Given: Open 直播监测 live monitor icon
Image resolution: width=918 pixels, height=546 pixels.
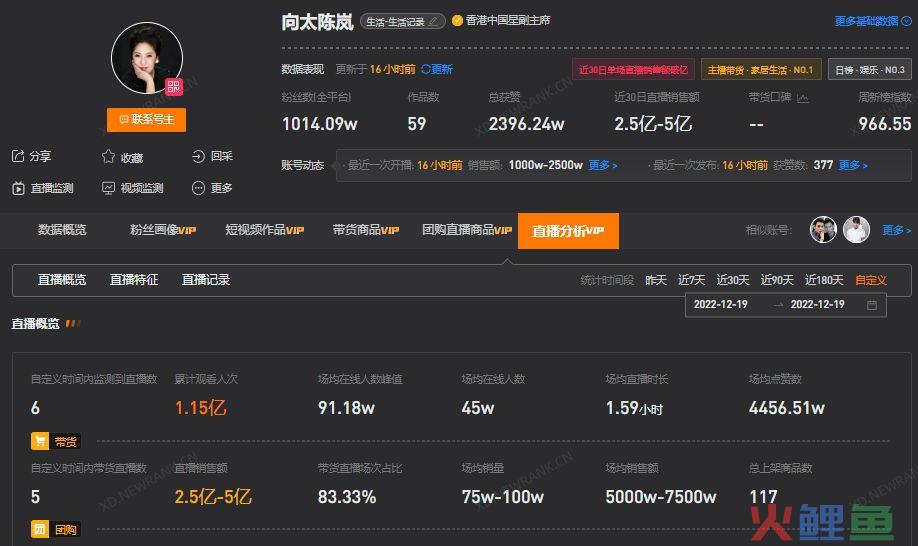Looking at the screenshot, I should [18, 188].
